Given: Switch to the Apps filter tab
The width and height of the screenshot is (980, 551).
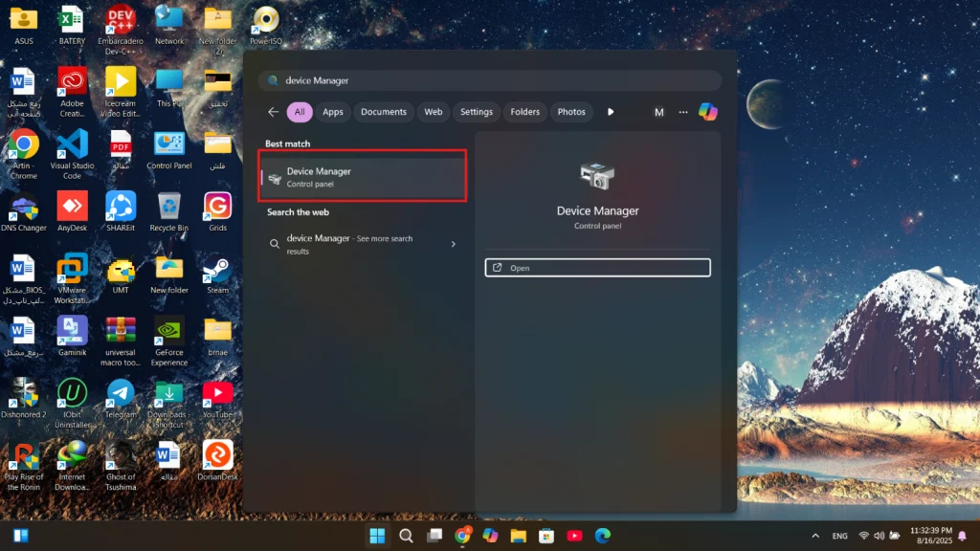Looking at the screenshot, I should (333, 112).
